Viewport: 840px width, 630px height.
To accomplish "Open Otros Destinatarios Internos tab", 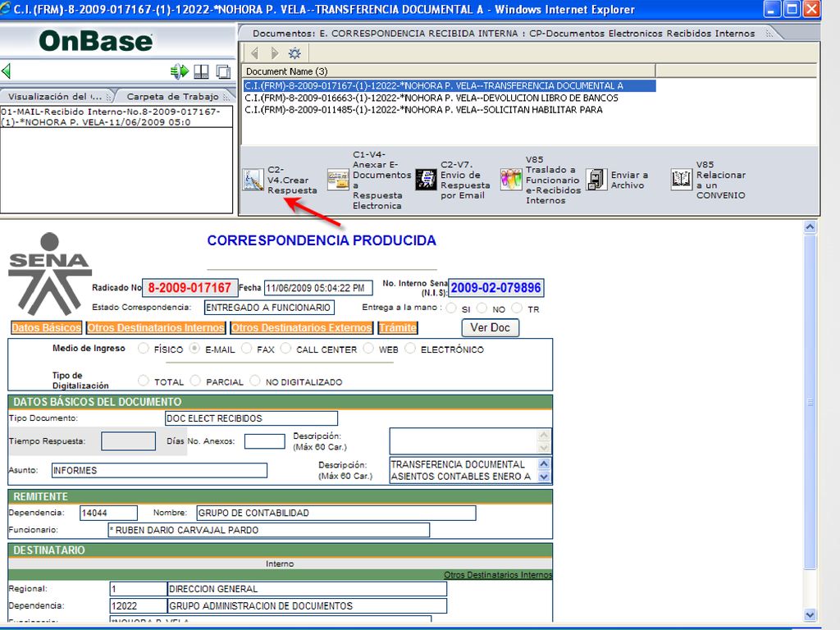I will pos(156,327).
